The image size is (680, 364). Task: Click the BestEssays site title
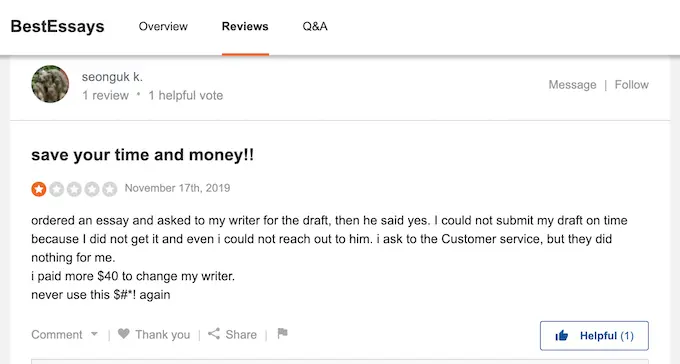pos(57,26)
